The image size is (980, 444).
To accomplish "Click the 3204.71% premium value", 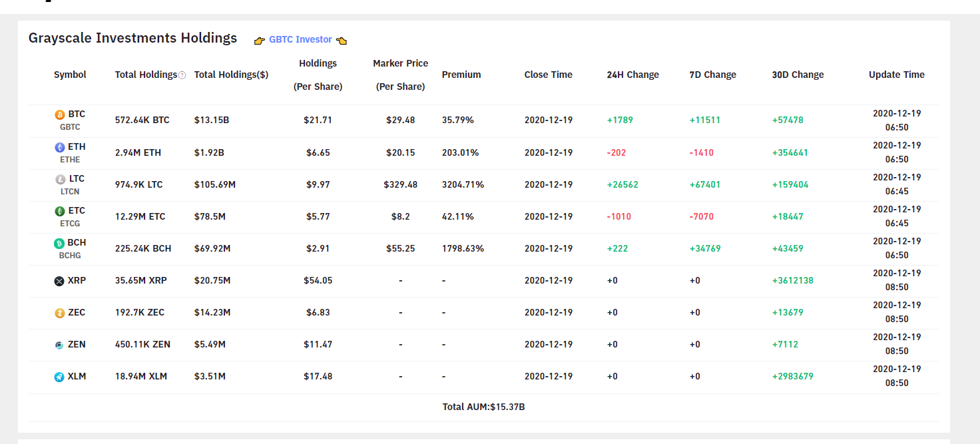I will pos(463,184).
